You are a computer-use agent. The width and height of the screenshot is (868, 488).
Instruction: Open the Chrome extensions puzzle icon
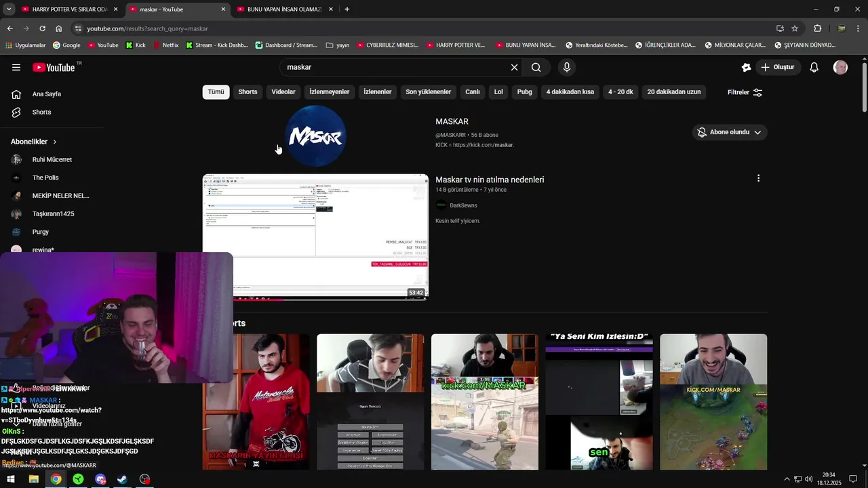click(x=817, y=28)
